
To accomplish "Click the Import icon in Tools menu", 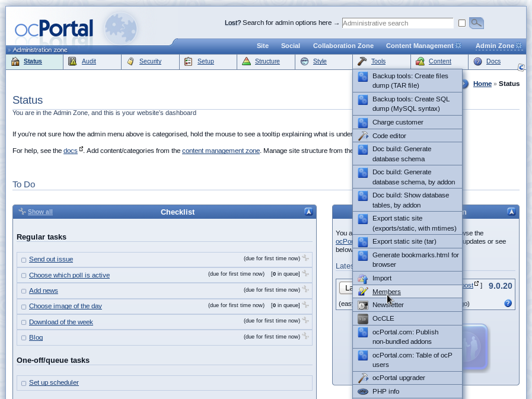I will tap(363, 278).
